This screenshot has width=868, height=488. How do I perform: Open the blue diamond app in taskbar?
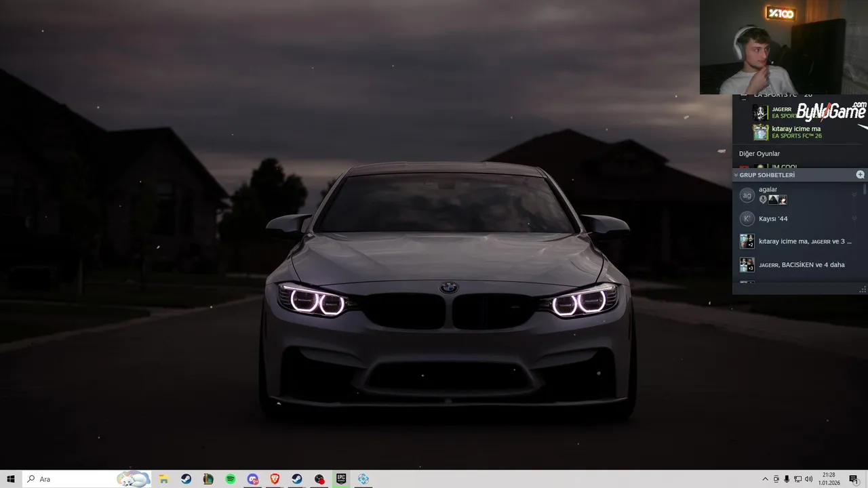pos(363,479)
